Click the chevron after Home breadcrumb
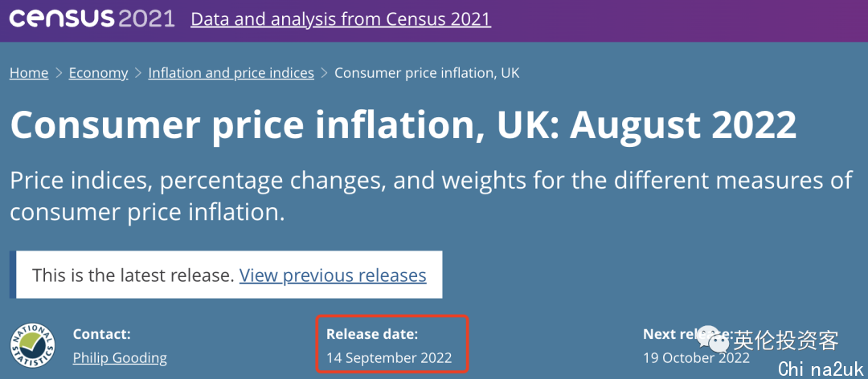 coord(59,73)
